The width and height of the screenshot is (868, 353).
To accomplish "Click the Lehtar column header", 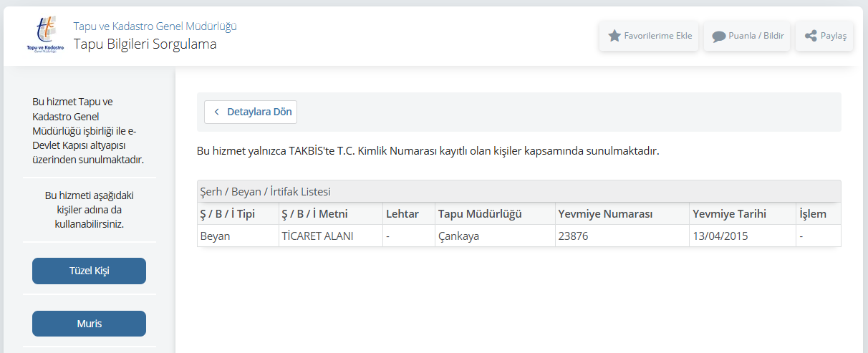I will pyautogui.click(x=402, y=214).
